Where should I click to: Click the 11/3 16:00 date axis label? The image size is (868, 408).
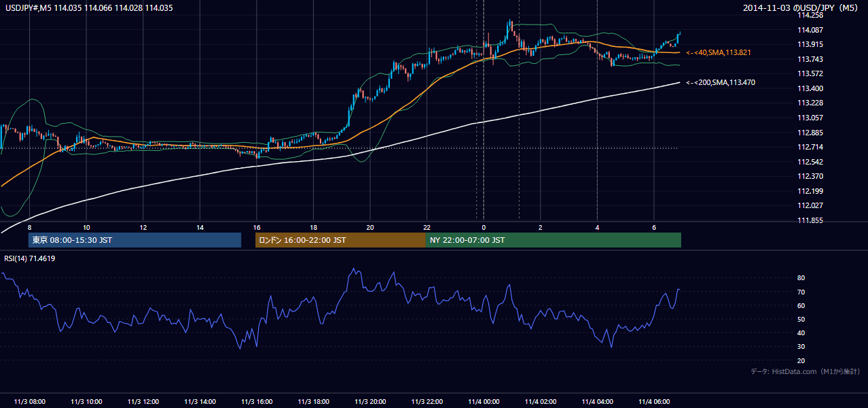tap(257, 401)
